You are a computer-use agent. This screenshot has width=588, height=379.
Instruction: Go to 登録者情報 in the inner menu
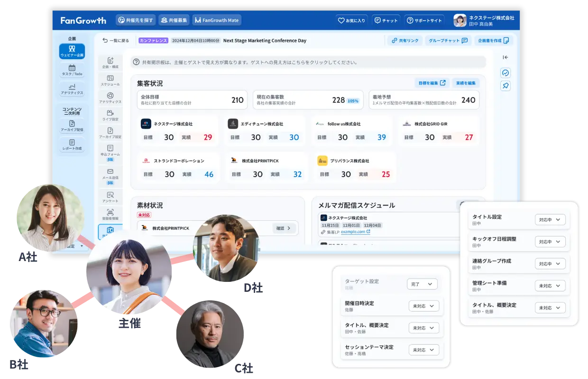pyautogui.click(x=110, y=215)
